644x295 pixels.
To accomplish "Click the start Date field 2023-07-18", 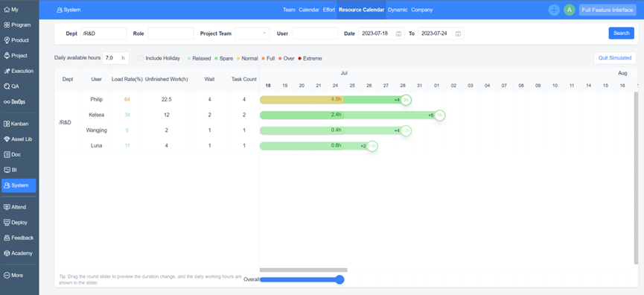I will tap(381, 34).
